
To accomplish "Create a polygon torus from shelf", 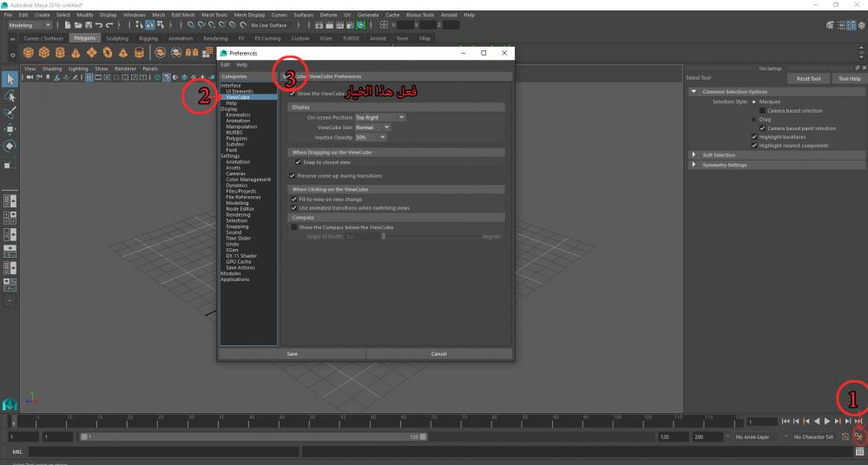I will click(x=108, y=53).
